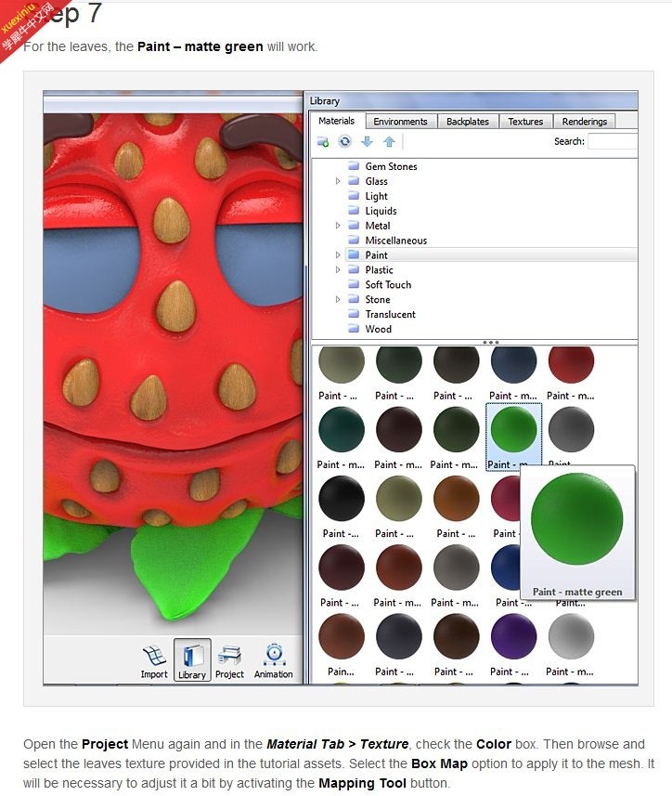Expand the Paint folder arrow
Image resolution: width=672 pixels, height=796 pixels.
pos(338,254)
